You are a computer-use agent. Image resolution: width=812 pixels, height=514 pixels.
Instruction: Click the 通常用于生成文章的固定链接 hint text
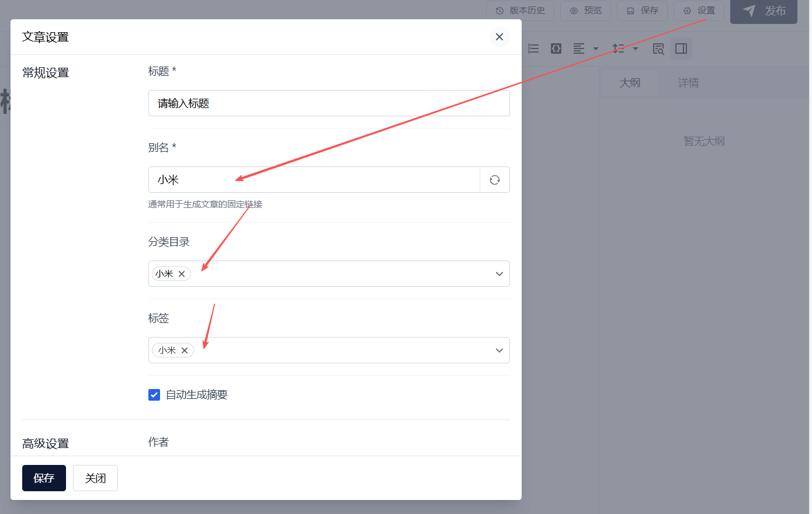pyautogui.click(x=205, y=204)
